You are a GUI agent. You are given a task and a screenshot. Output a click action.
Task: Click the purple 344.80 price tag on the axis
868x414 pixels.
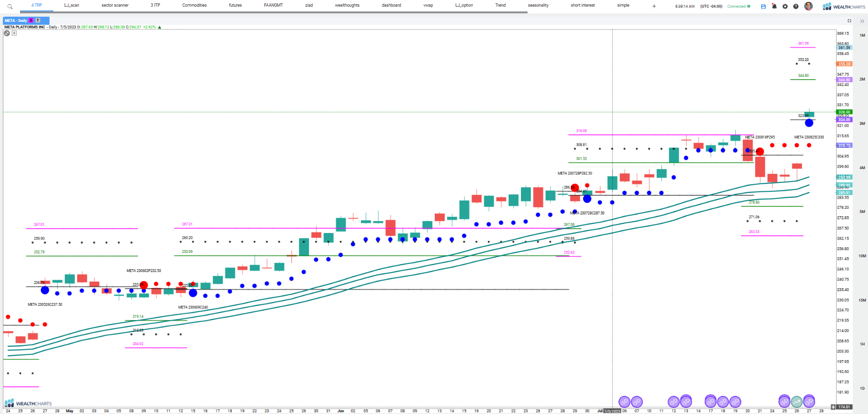(x=844, y=80)
